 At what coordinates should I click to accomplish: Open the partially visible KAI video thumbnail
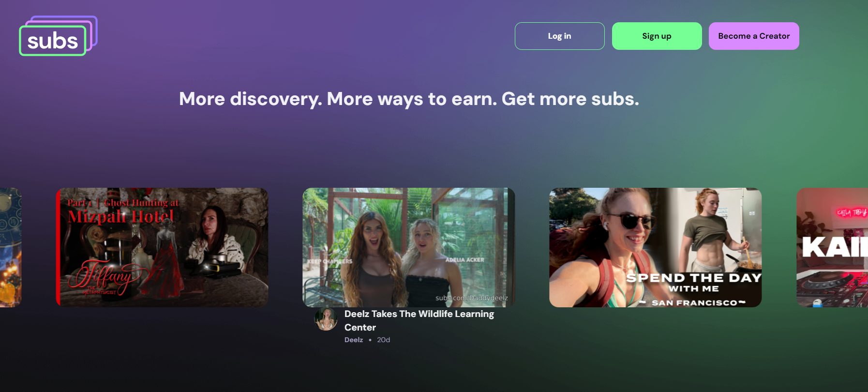click(x=832, y=247)
